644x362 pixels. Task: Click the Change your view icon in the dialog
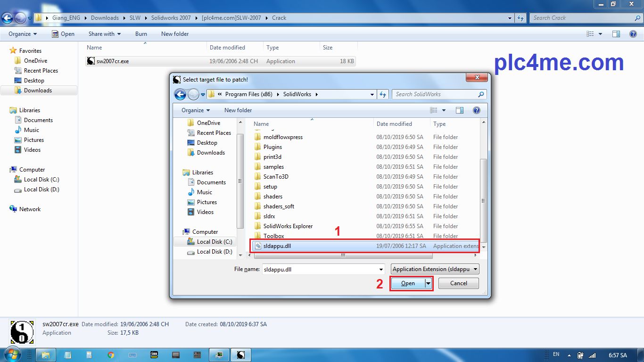click(x=434, y=110)
